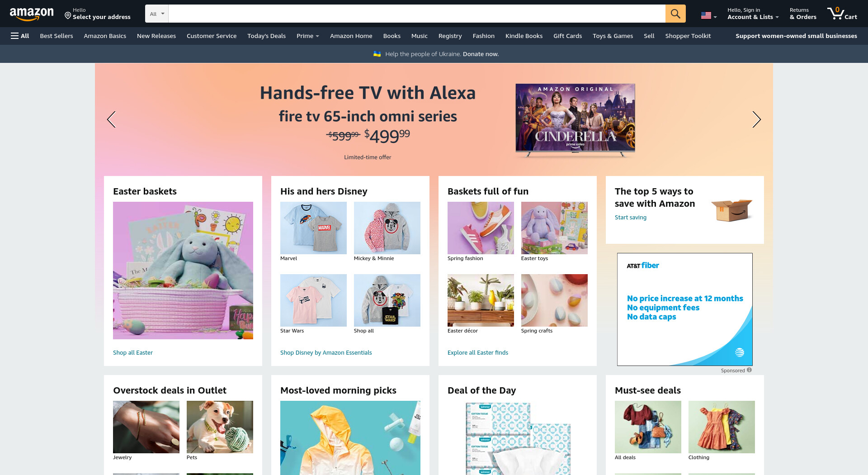Go to previous banner slide arrow
Screen dimensions: 868x475
111,119
